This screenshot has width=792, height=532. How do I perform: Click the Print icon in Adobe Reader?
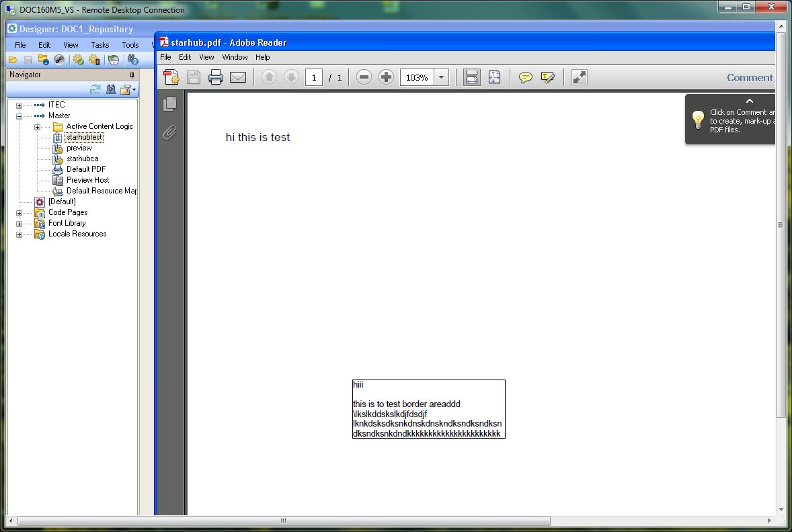[215, 77]
